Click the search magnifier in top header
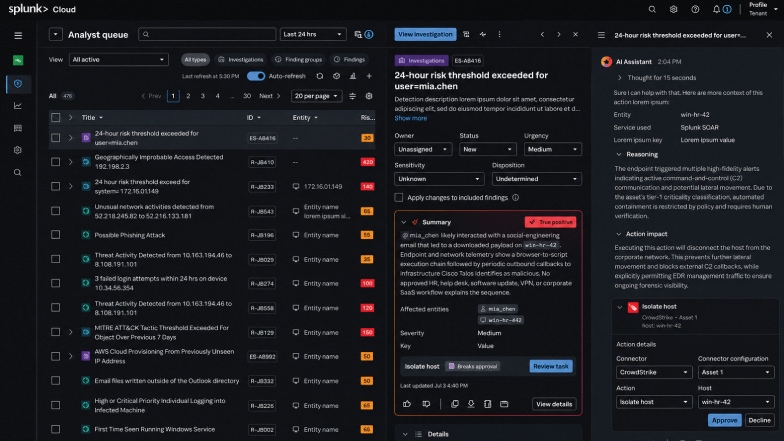The image size is (784, 441). (x=652, y=10)
